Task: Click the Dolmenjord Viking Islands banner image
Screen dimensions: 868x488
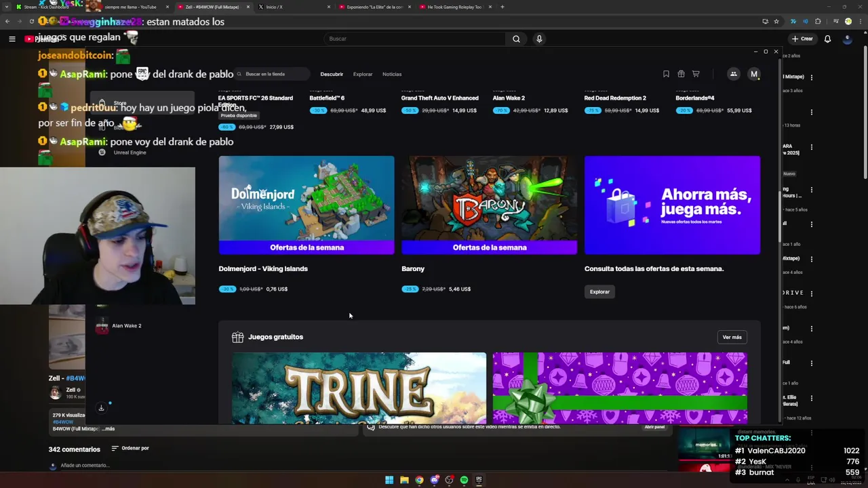Action: (x=307, y=205)
